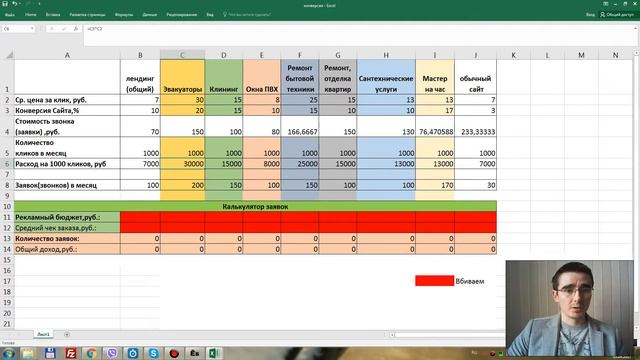Viewport: 640px width, 360px height.
Task: Open the Вид ribbon tab
Action: click(x=210, y=15)
